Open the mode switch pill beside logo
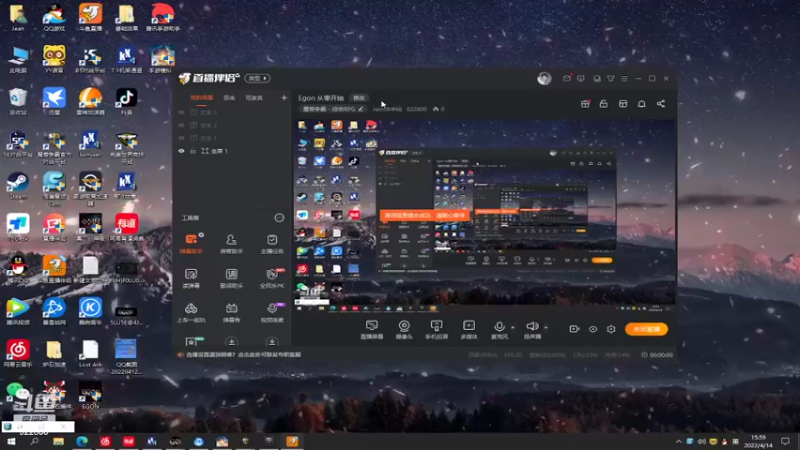Image resolution: width=800 pixels, height=450 pixels. 257,78
